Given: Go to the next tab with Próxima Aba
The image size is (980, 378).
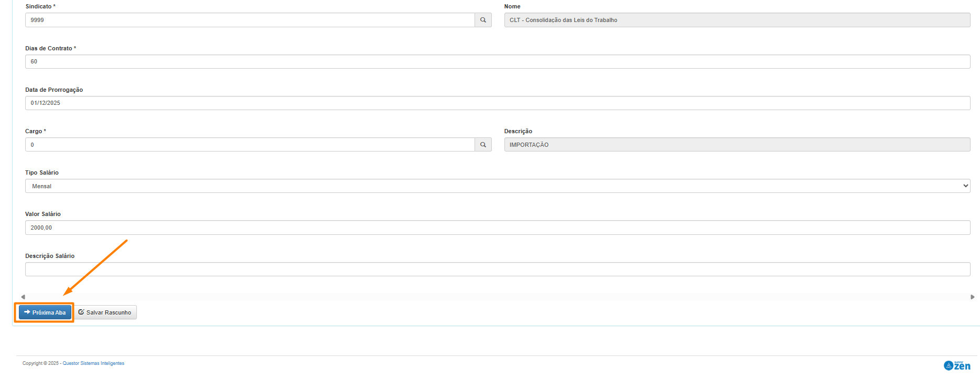Looking at the screenshot, I should tap(45, 312).
